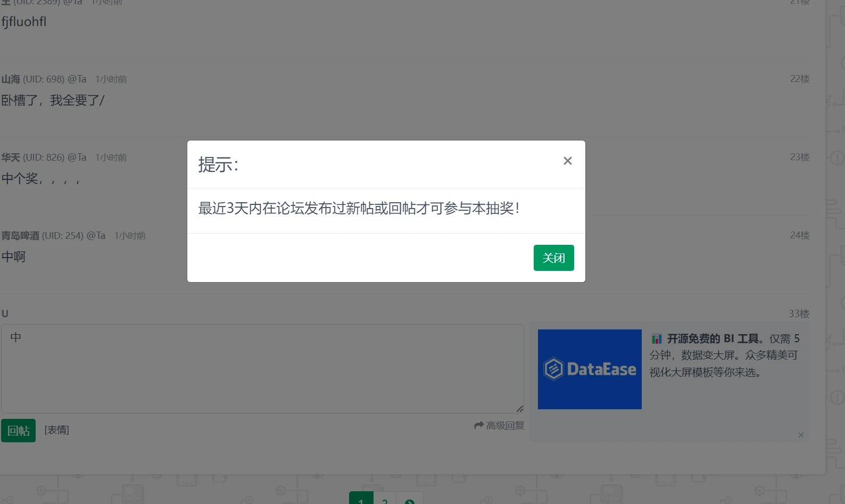This screenshot has width=845, height=504.
Task: Close the 提示 dialog with X icon
Action: click(x=567, y=161)
